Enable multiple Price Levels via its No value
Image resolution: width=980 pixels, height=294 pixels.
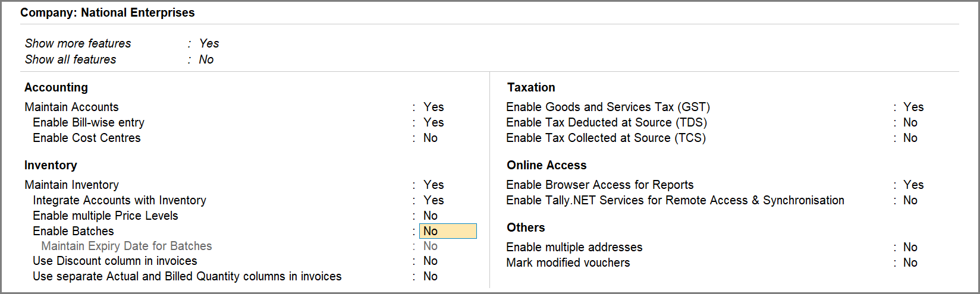[x=430, y=216]
